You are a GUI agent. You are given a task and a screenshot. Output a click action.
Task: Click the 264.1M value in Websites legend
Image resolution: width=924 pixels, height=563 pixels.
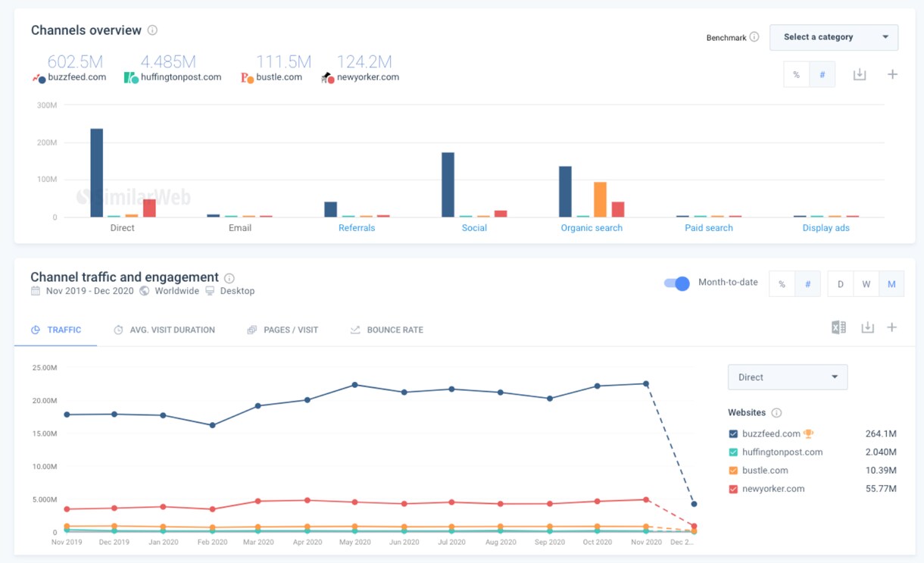tap(881, 434)
